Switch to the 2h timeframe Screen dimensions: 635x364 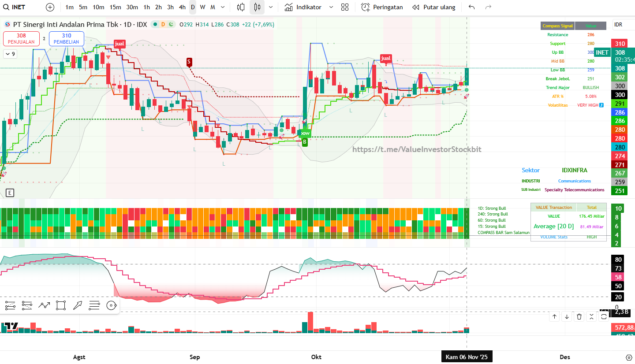click(x=158, y=7)
